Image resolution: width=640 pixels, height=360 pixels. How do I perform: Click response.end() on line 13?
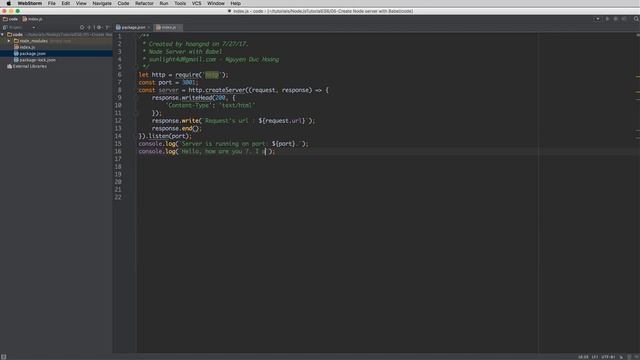pos(177,129)
